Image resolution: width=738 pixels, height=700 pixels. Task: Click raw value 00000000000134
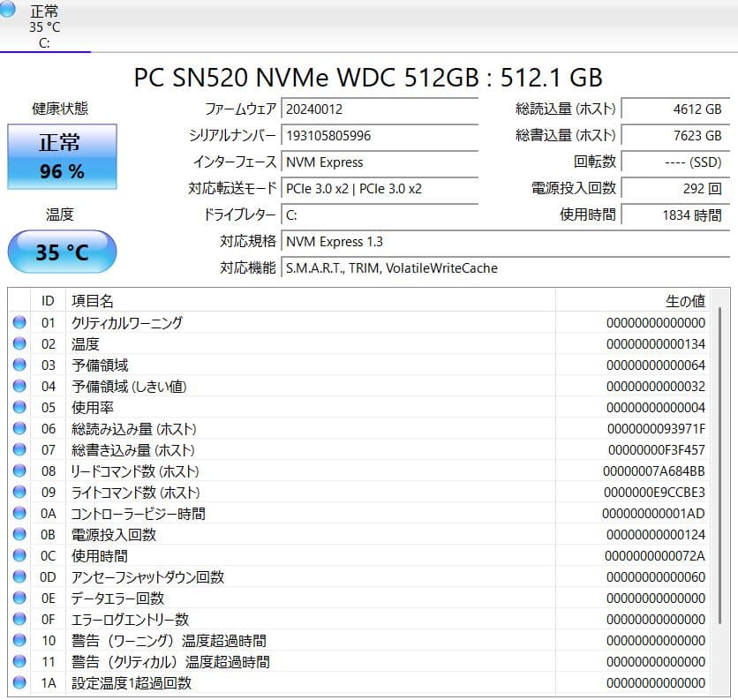click(x=656, y=344)
